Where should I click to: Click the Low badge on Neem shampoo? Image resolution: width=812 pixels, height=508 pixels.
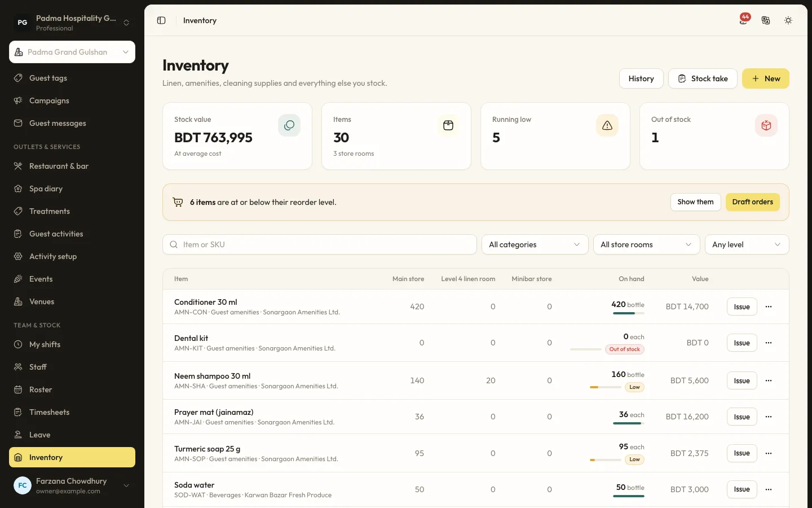point(634,387)
